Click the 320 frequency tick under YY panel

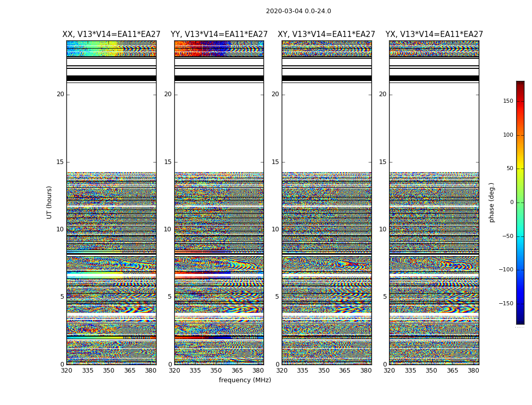(174, 371)
